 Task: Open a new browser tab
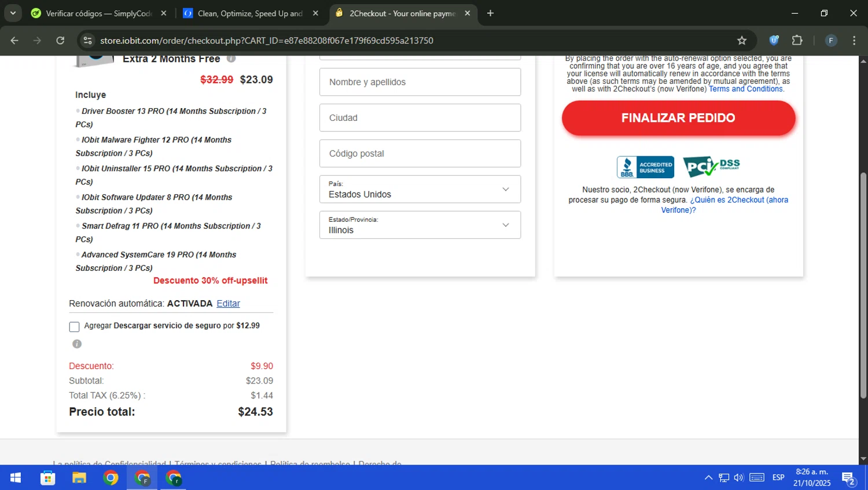click(x=490, y=13)
